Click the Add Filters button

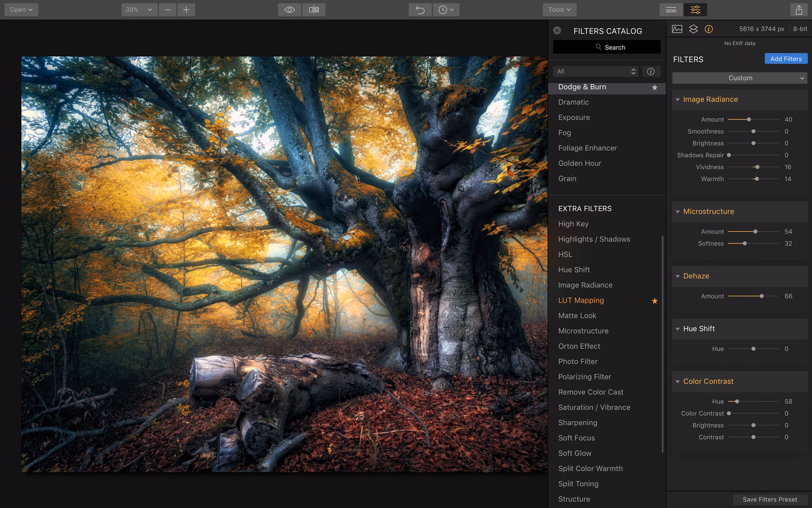click(x=786, y=58)
